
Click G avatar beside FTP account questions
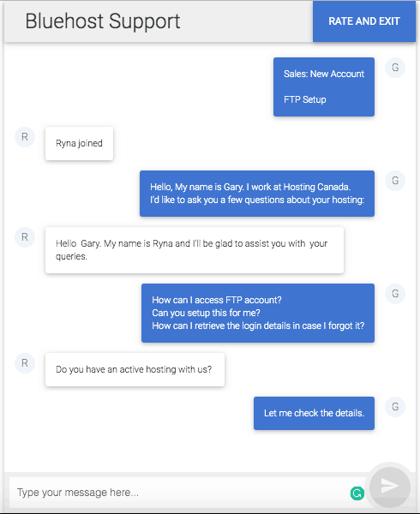coord(395,294)
